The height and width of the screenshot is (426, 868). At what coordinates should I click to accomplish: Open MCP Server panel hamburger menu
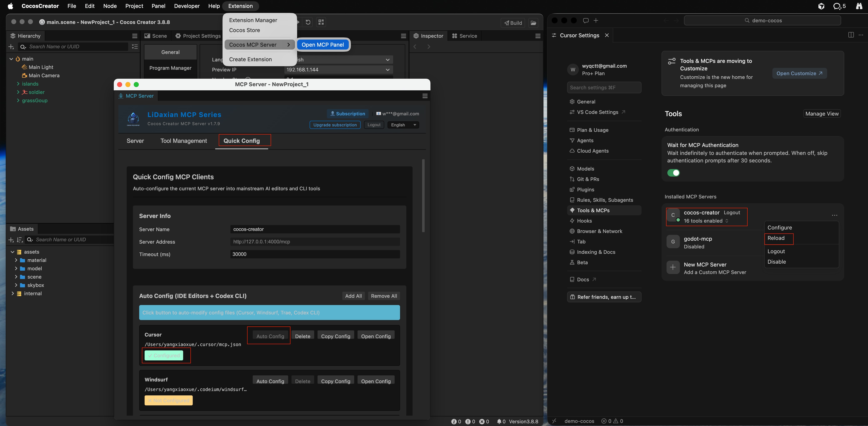pyautogui.click(x=425, y=96)
